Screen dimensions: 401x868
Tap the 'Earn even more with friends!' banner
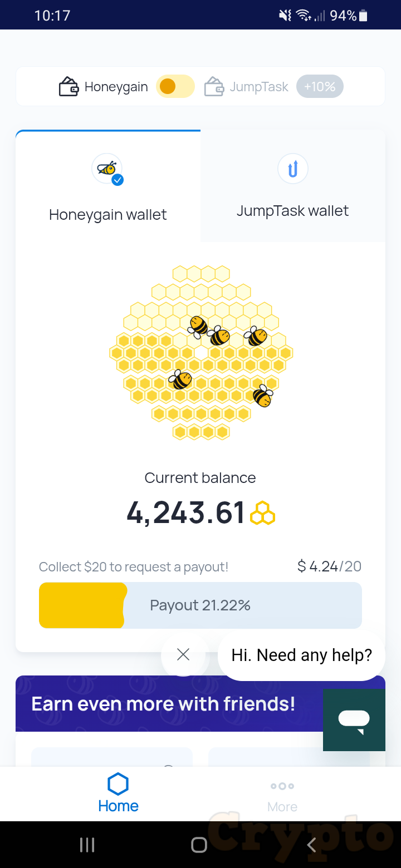(x=163, y=704)
